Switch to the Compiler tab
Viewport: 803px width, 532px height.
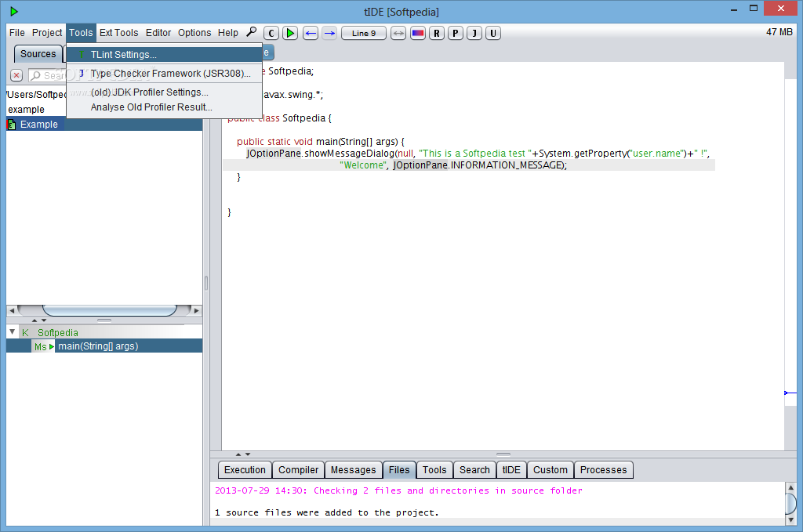point(298,469)
